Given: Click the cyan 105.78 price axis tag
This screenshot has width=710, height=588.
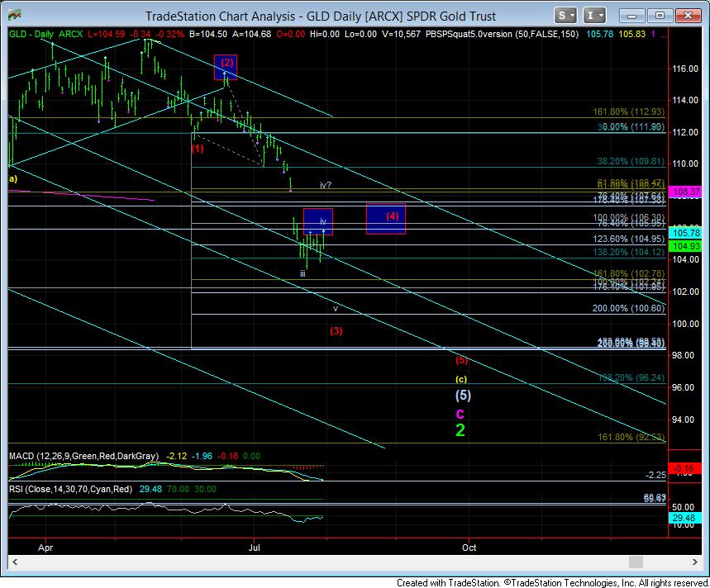Looking at the screenshot, I should point(686,233).
